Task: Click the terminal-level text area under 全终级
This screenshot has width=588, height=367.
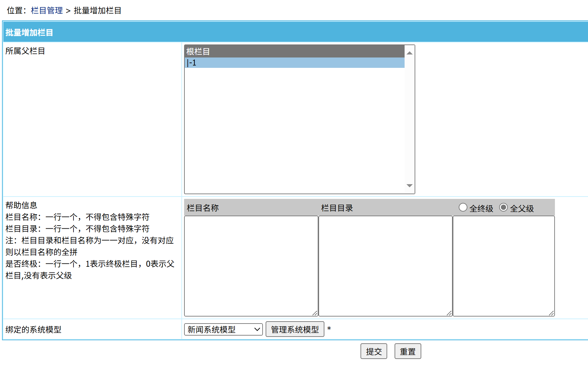Action: point(503,266)
